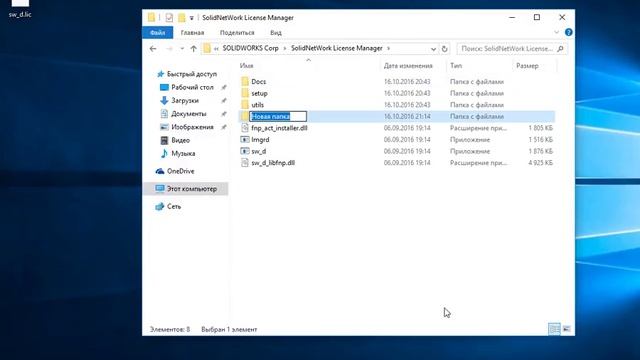Select the lmgrd application file
This screenshot has height=360, width=640.
tap(260, 140)
